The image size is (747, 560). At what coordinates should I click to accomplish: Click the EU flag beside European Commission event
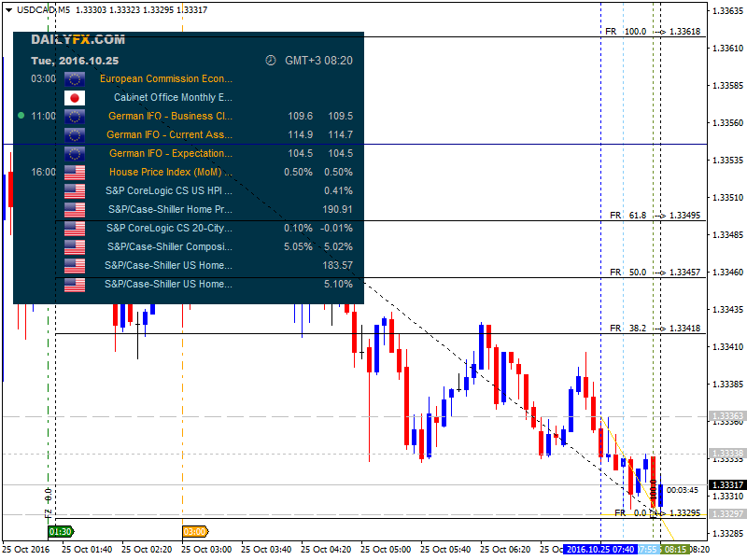point(75,79)
